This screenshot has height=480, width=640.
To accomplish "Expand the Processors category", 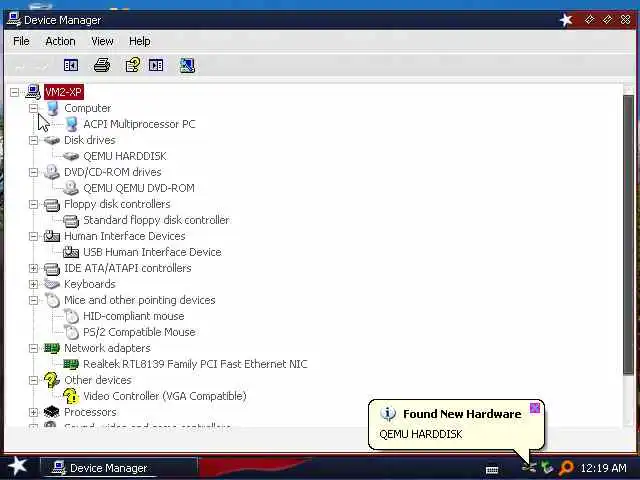I will pyautogui.click(x=33, y=412).
